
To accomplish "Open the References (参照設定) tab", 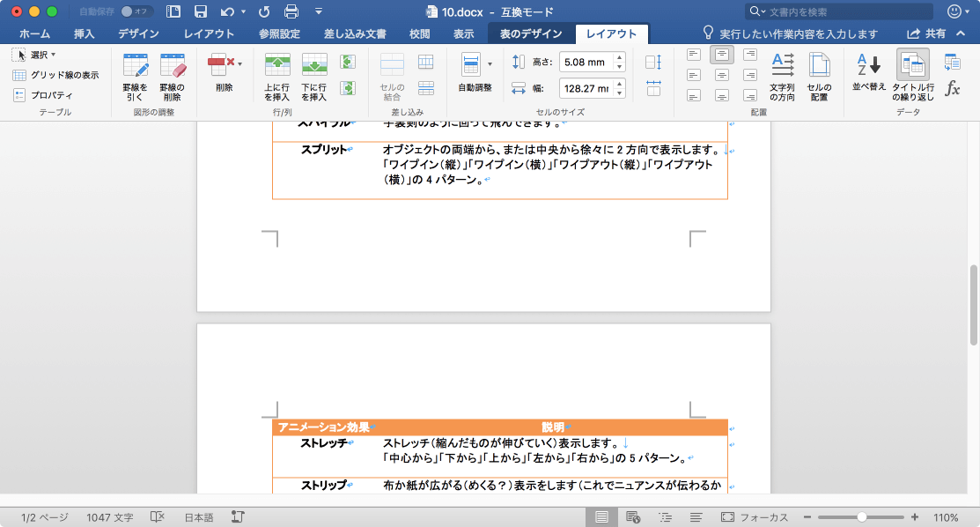I will [279, 33].
